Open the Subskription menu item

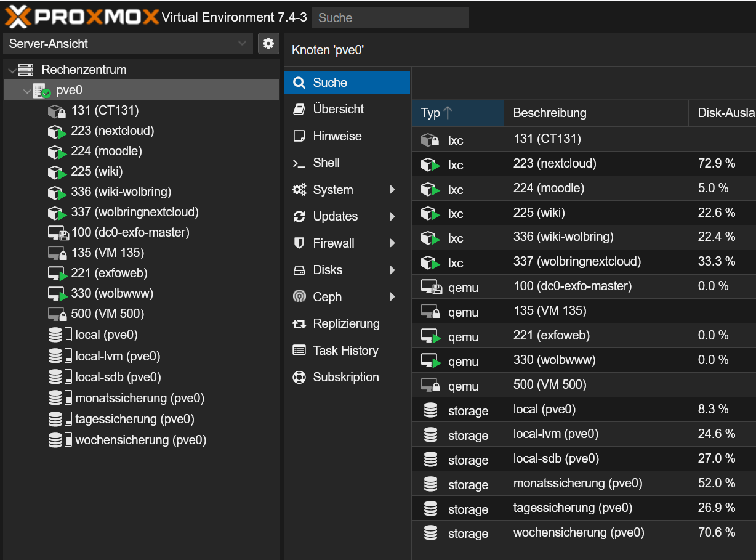347,377
